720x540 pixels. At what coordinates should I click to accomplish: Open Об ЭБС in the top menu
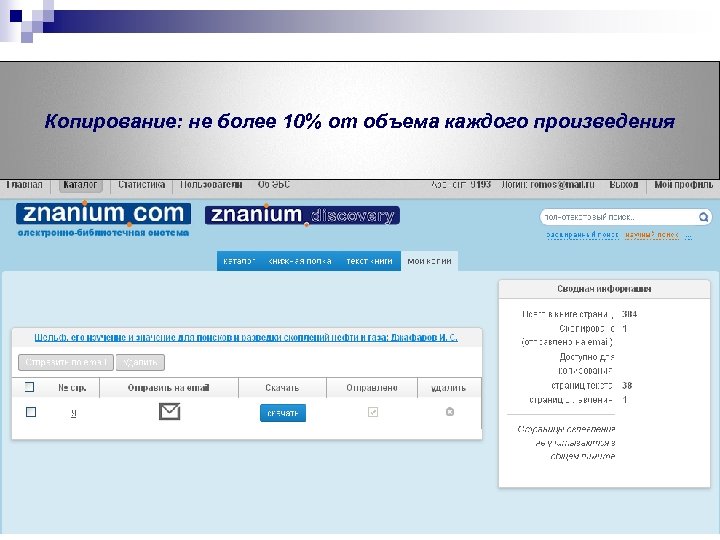tap(274, 185)
